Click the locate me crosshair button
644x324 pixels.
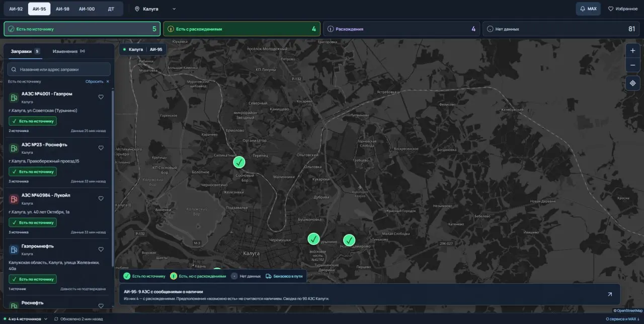(x=633, y=83)
